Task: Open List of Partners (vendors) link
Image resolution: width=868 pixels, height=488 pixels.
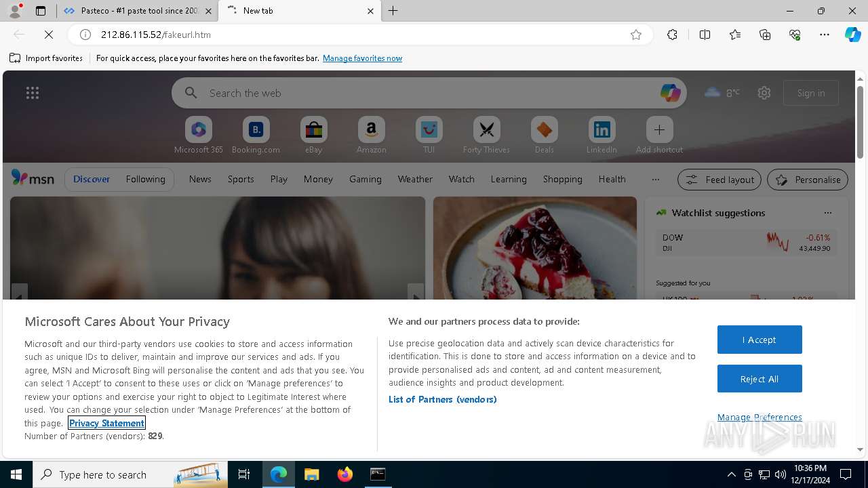Action: [443, 399]
